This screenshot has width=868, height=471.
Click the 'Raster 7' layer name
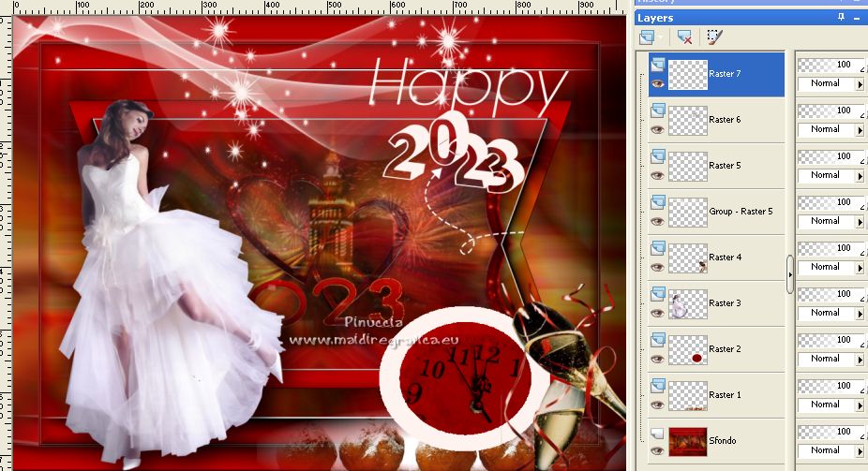[x=725, y=74]
